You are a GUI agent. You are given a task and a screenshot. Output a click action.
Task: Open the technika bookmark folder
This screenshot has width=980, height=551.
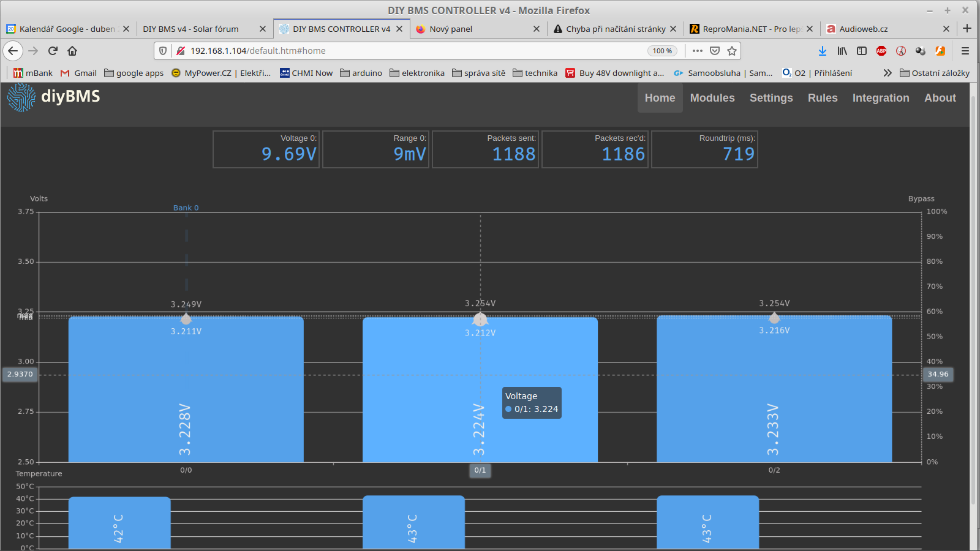click(x=535, y=73)
